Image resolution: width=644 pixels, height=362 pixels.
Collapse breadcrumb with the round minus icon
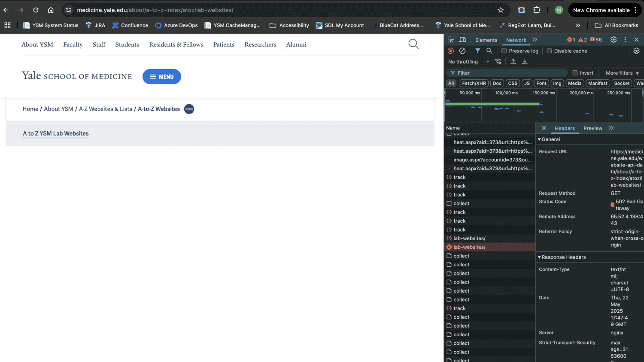(189, 109)
